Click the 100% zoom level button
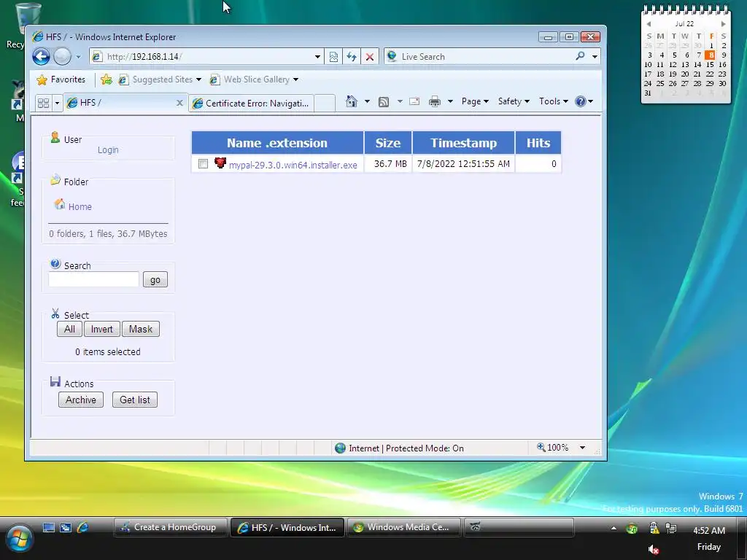The image size is (747, 560). (553, 448)
